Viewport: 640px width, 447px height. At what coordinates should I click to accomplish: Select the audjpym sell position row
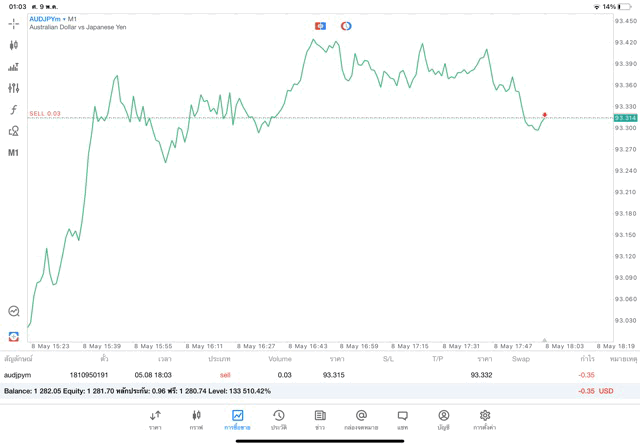pyautogui.click(x=300, y=375)
